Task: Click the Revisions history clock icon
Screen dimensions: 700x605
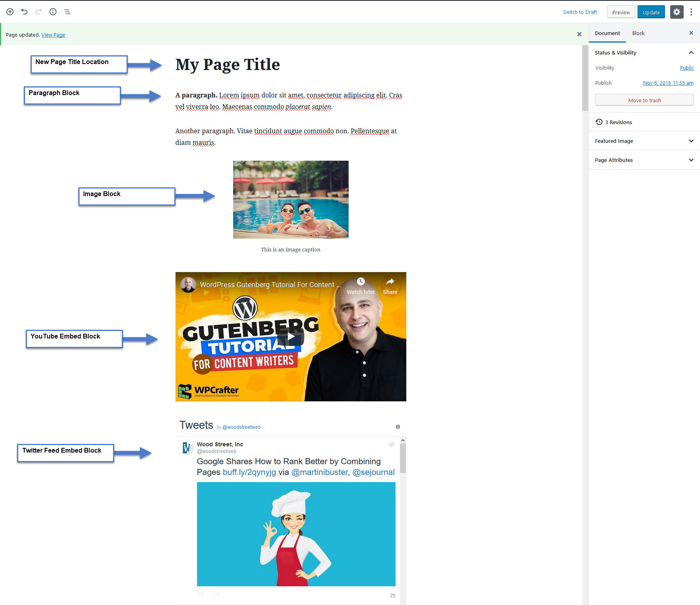Action: click(x=599, y=122)
